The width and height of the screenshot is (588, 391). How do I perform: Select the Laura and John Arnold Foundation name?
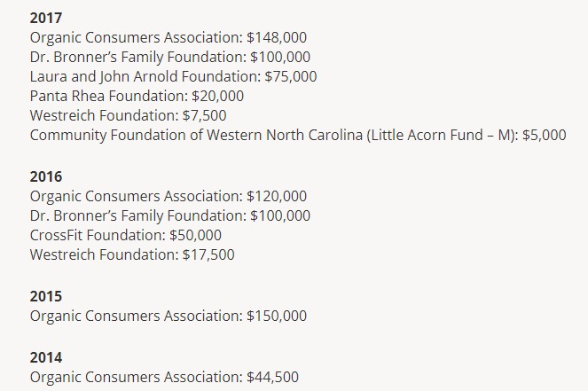[144, 76]
